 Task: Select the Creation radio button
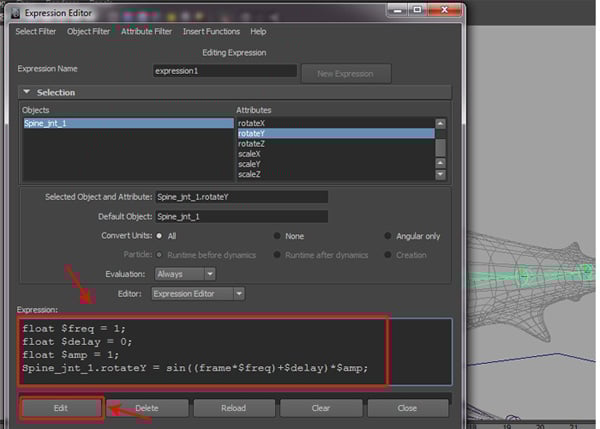387,254
